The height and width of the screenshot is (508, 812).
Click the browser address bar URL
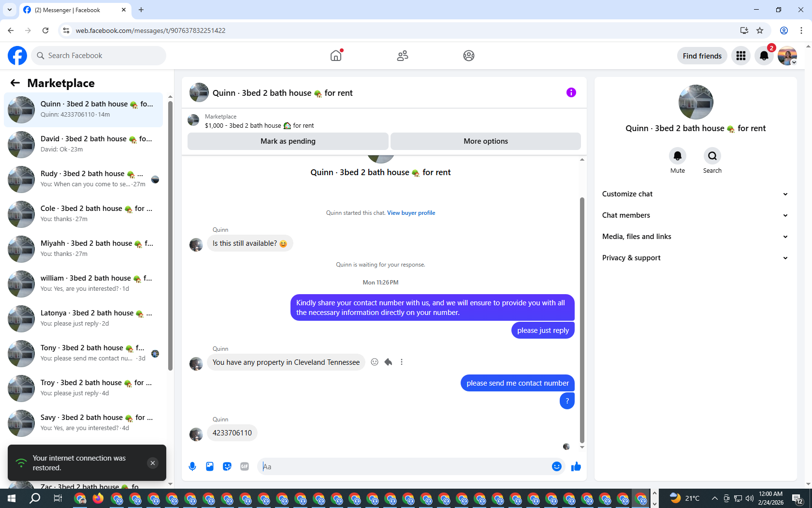(150, 30)
